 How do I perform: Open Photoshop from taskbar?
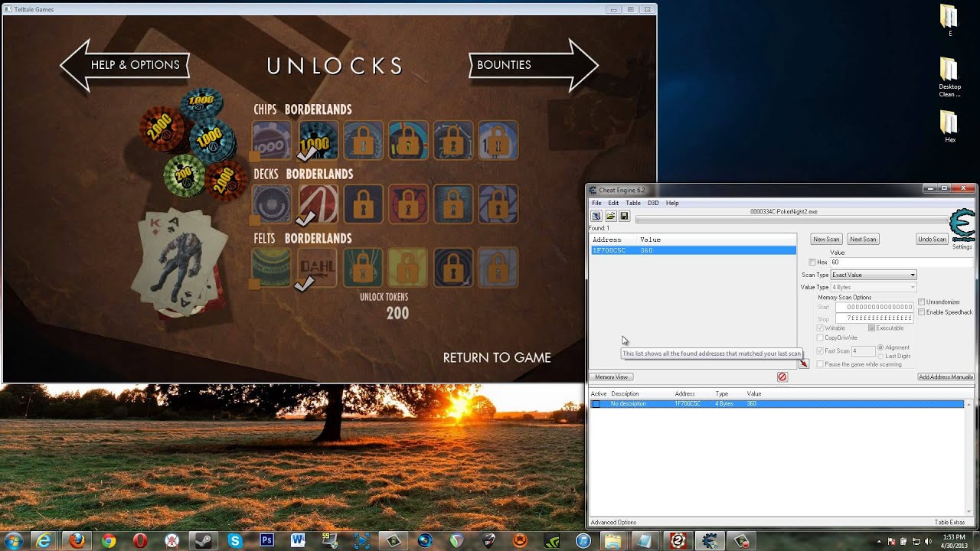(x=266, y=540)
